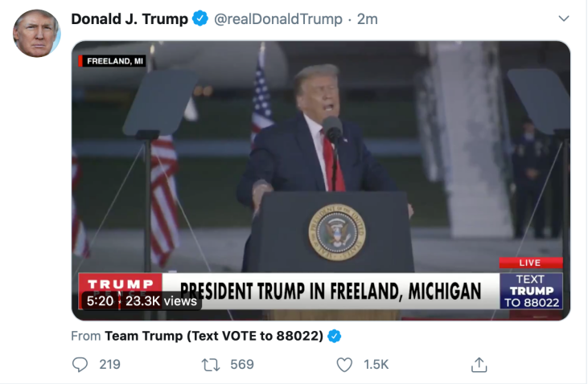This screenshot has height=384, width=588.
Task: Visit Team Trump (Text VOTE to 88022) source
Action: click(214, 336)
